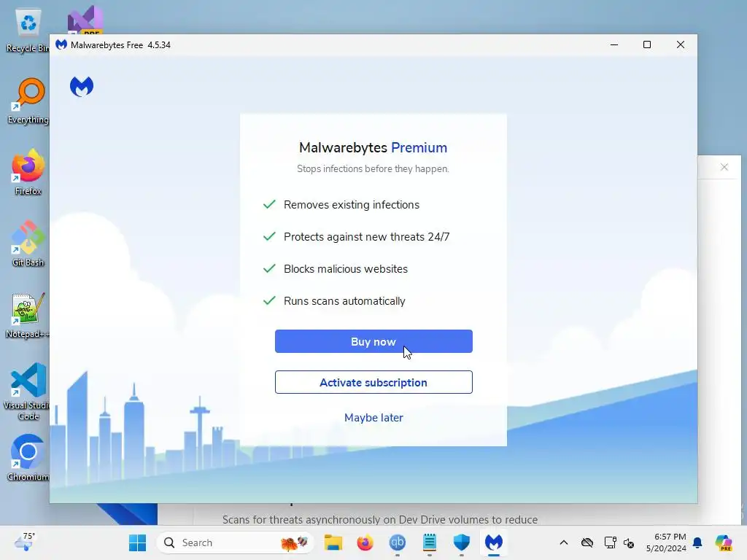Dismiss offer with Maybe later
Viewport: 747px width, 560px height.
pos(373,418)
